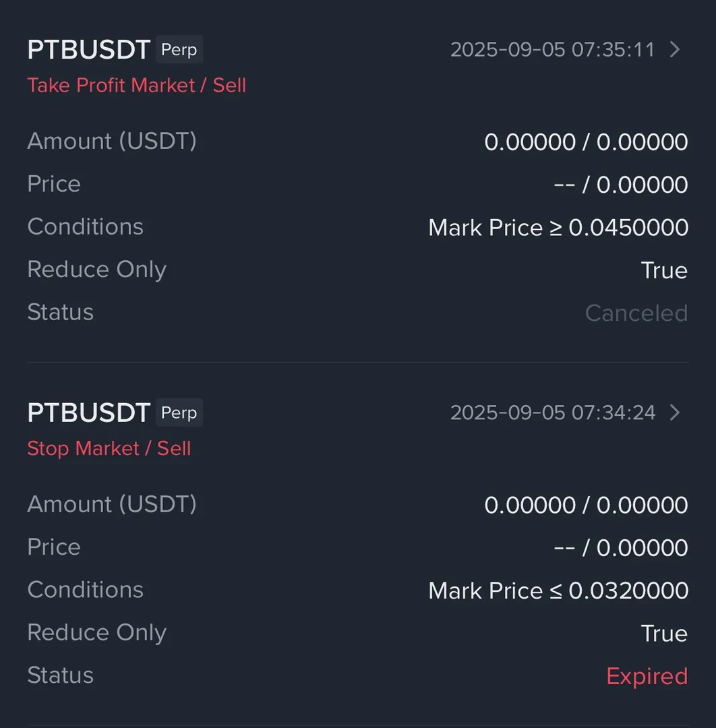Tap the Perp badge on the second order
Viewport: 716px width, 728px height.
[179, 413]
